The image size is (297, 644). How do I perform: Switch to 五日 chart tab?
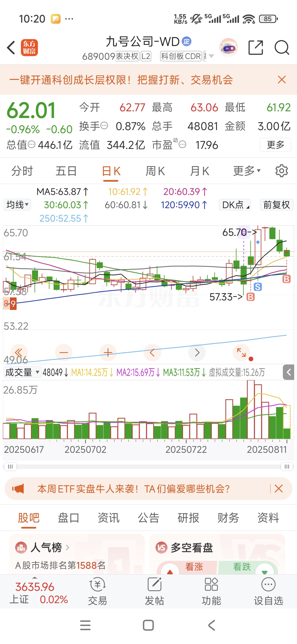point(66,171)
